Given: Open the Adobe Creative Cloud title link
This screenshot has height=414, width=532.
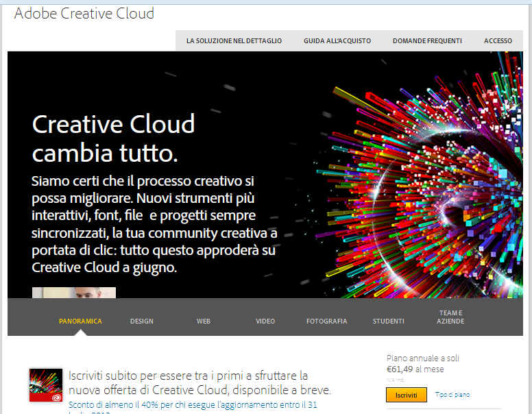Looking at the screenshot, I should tap(84, 14).
